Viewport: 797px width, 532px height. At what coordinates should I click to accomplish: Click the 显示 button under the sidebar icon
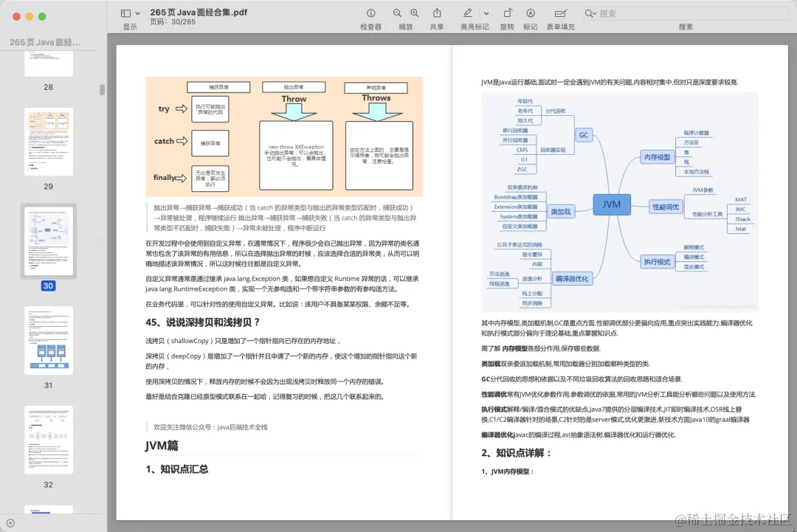coord(131,25)
